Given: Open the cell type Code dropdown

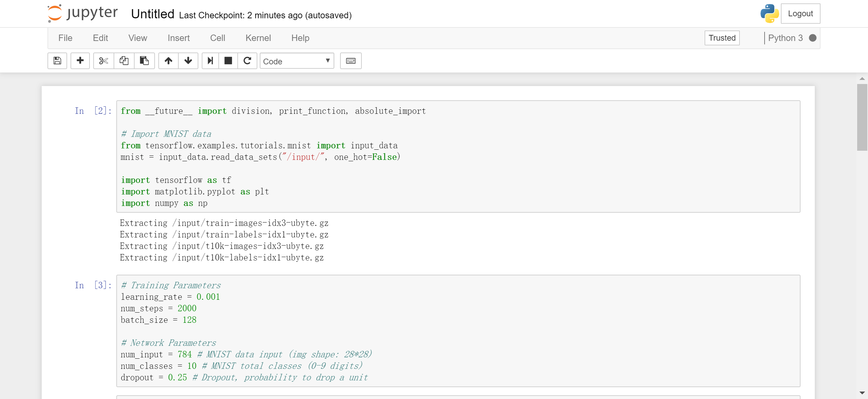Looking at the screenshot, I should click(297, 61).
